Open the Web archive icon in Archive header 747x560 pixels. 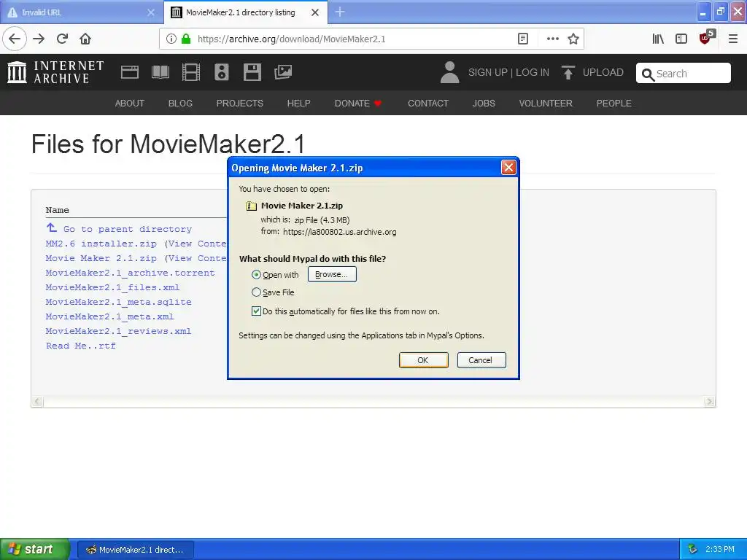pos(130,72)
